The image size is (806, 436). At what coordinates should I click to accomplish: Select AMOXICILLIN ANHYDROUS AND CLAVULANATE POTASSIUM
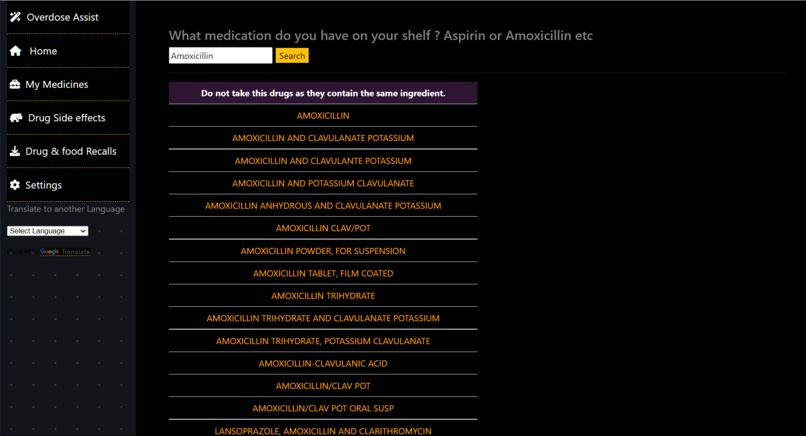click(323, 206)
